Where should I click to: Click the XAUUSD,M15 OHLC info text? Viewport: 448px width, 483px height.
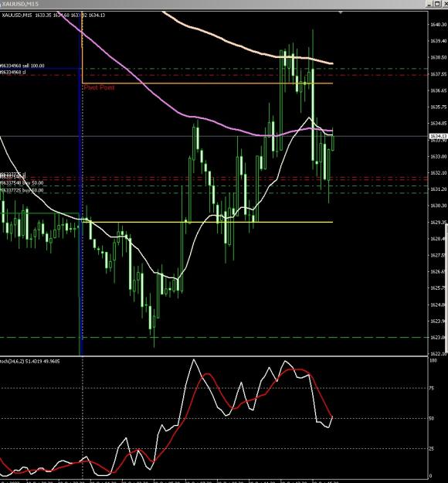[x=53, y=15]
